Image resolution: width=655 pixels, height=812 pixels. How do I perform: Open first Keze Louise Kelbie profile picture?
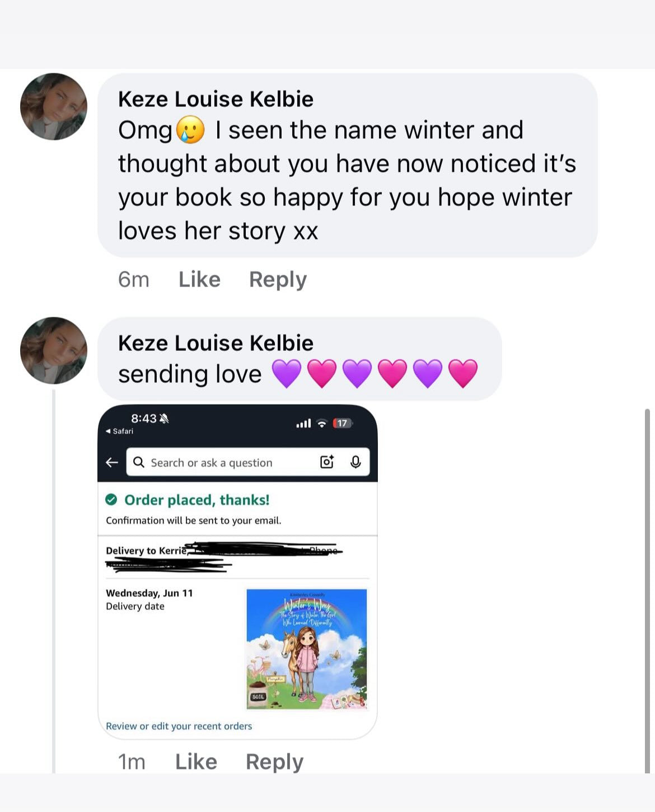click(x=54, y=106)
